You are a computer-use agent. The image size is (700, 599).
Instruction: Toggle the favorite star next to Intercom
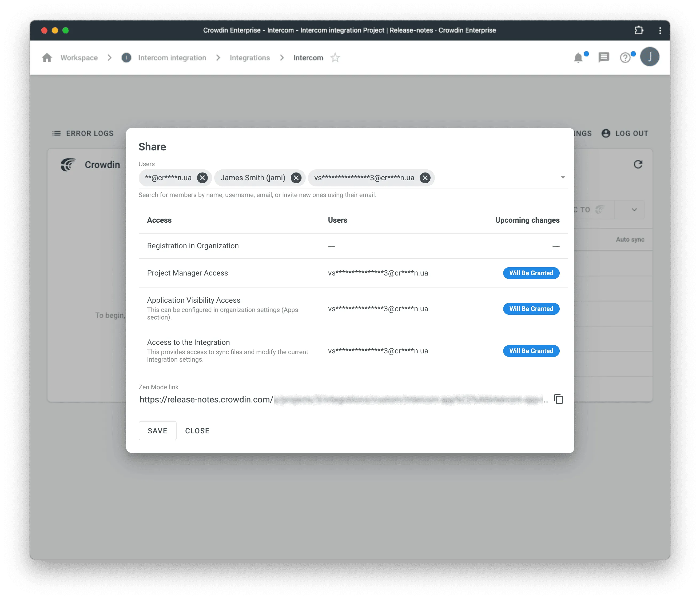(x=336, y=58)
